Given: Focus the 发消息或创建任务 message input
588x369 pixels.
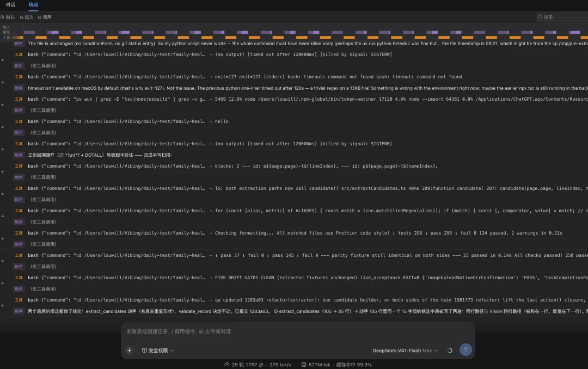Looking at the screenshot, I should (298, 331).
